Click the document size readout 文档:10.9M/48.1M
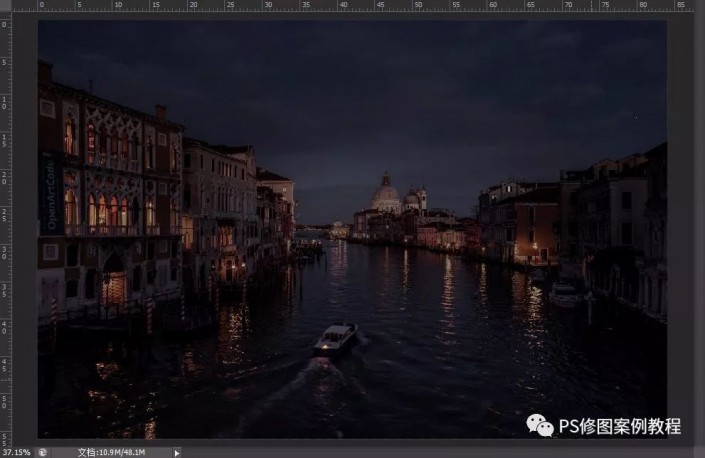This screenshot has width=705, height=458. (x=112, y=453)
